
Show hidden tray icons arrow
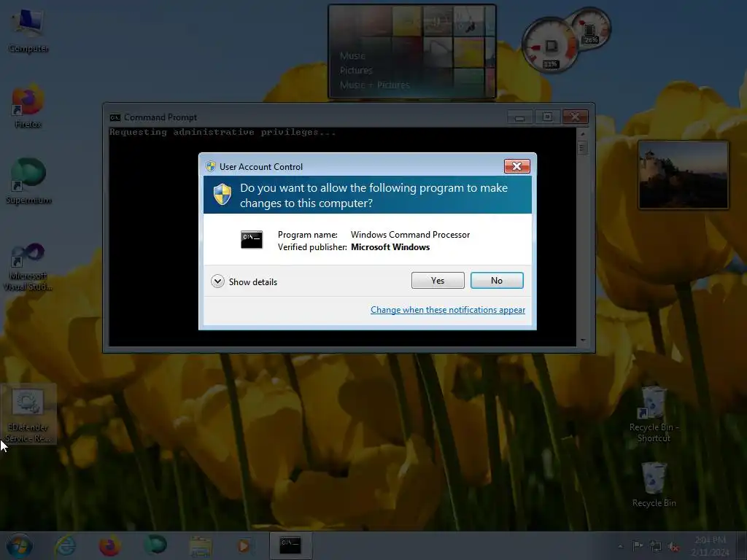click(x=620, y=546)
